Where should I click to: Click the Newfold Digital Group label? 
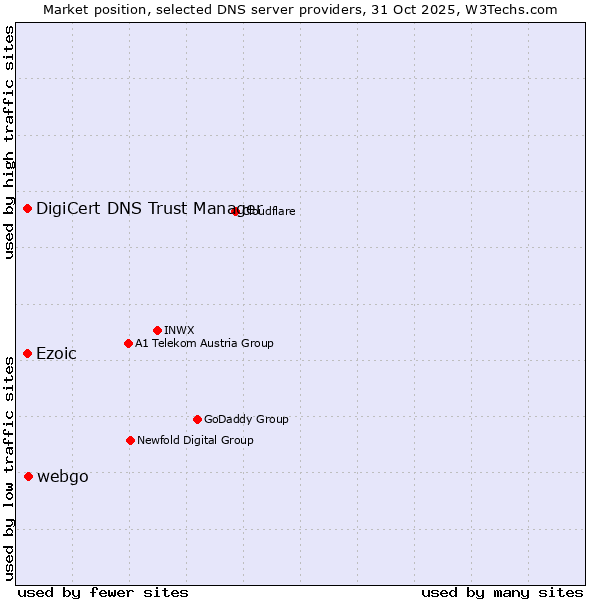[195, 440]
